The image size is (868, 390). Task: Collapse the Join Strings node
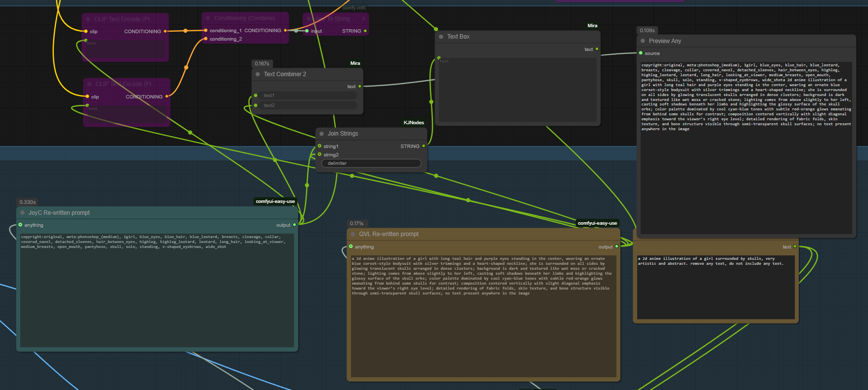[321, 134]
